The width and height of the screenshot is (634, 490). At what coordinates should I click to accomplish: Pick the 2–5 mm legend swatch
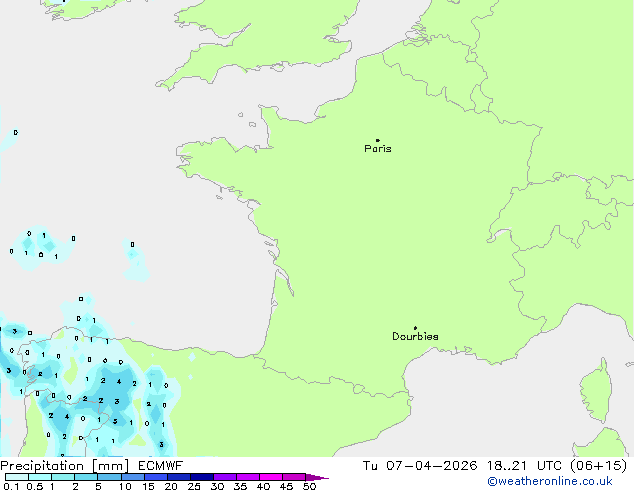tap(86, 477)
